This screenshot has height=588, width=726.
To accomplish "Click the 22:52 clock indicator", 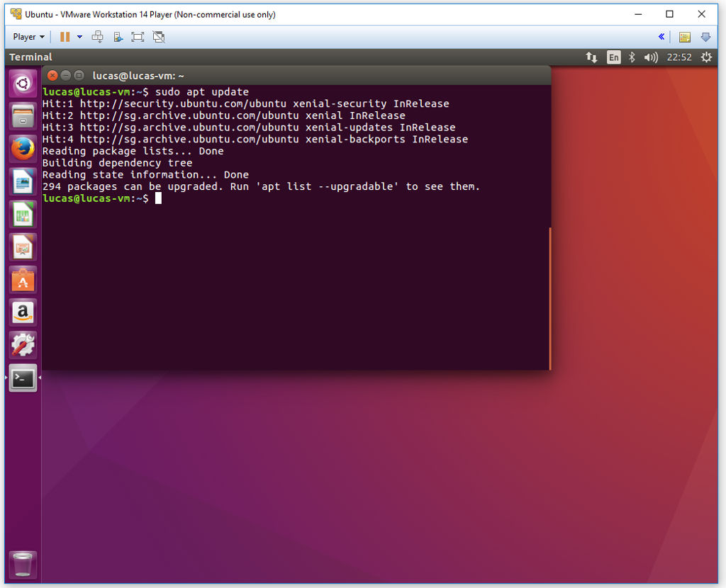I will click(x=678, y=57).
